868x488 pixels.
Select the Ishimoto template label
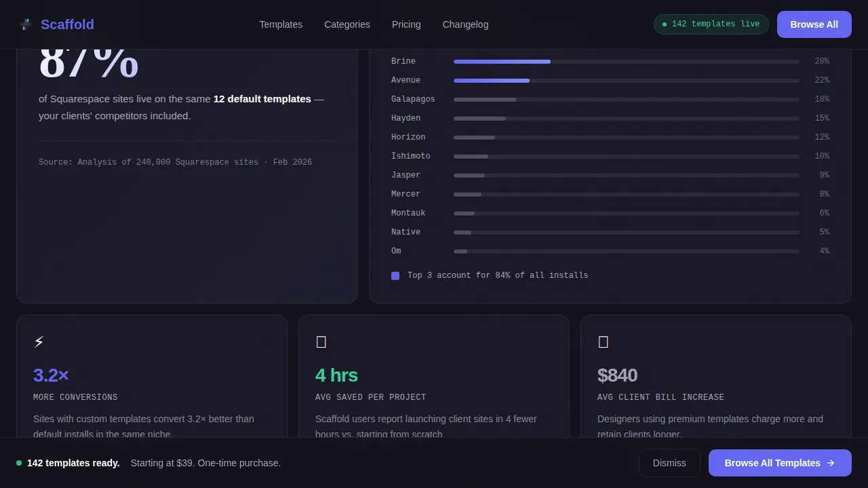(410, 156)
